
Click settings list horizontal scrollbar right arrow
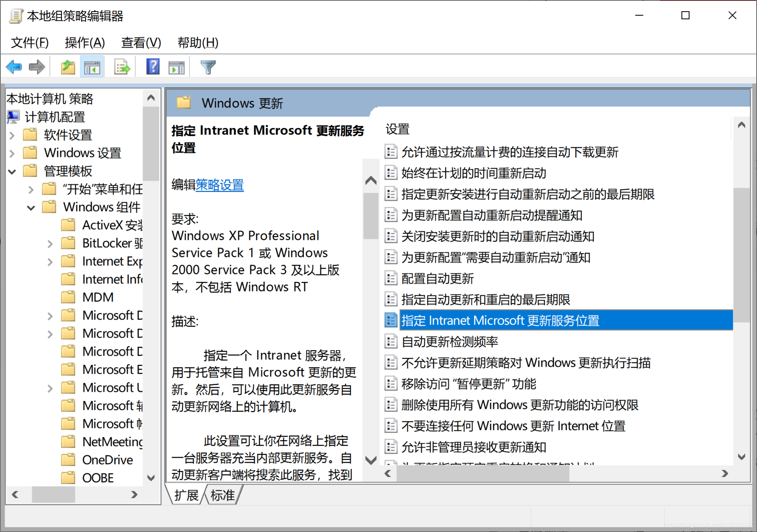(725, 473)
